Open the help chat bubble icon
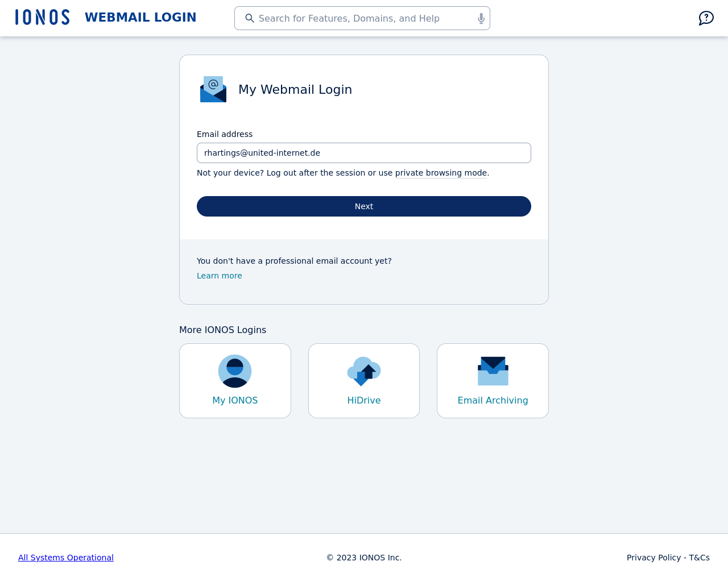 coord(706,18)
